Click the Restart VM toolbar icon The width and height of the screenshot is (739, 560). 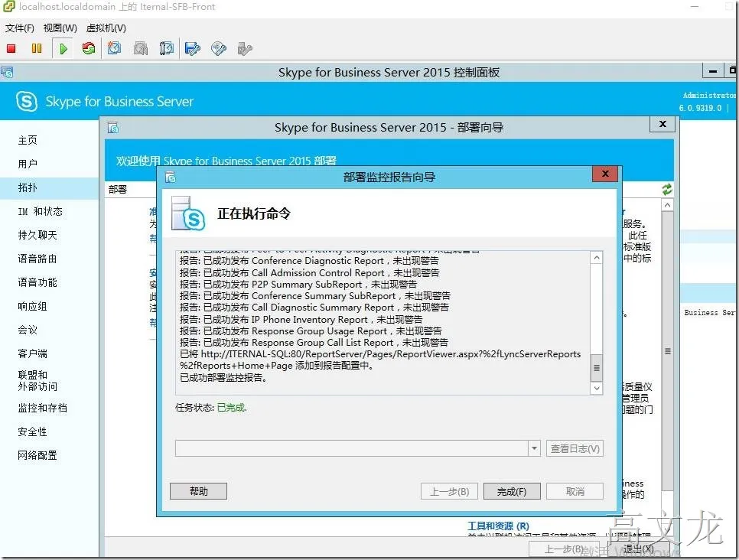point(88,48)
